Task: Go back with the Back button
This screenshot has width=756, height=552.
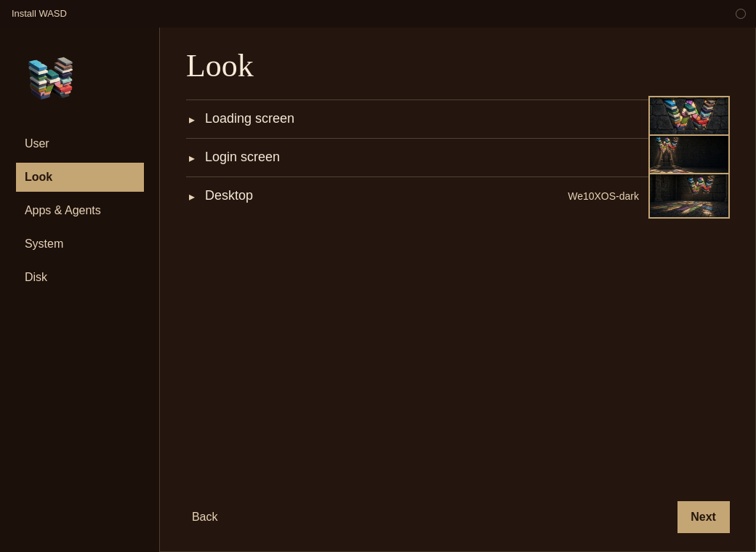Action: 204,517
